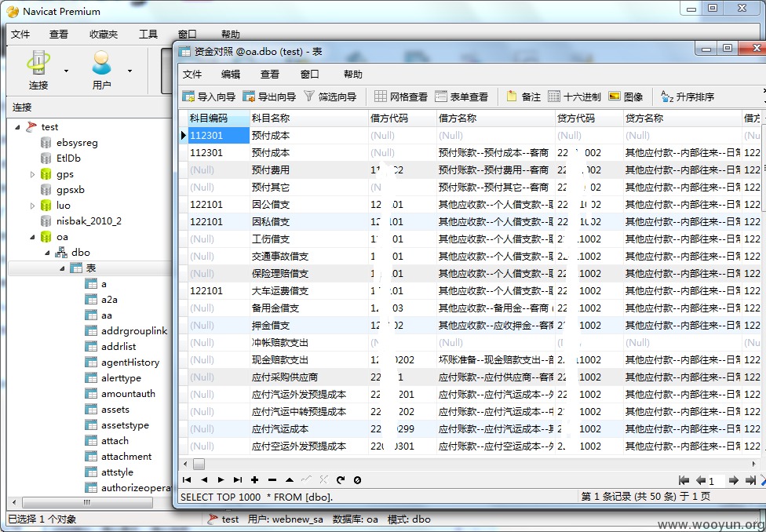766x532 pixels.
Task: Expand the luo database node
Action: [x=32, y=206]
